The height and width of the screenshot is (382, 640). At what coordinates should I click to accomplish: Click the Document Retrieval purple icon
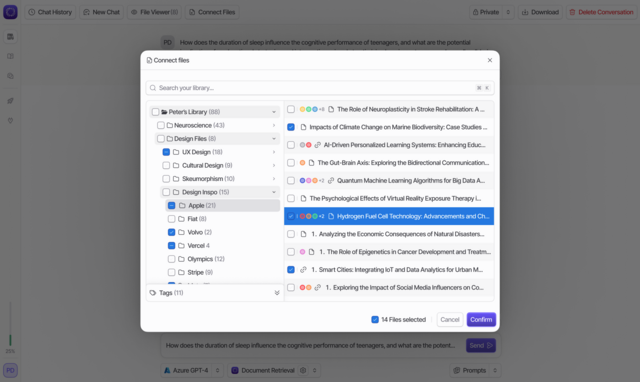point(235,371)
